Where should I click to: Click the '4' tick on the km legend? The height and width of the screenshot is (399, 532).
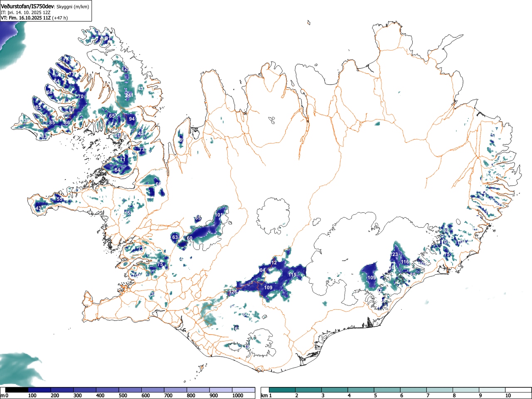(x=349, y=396)
